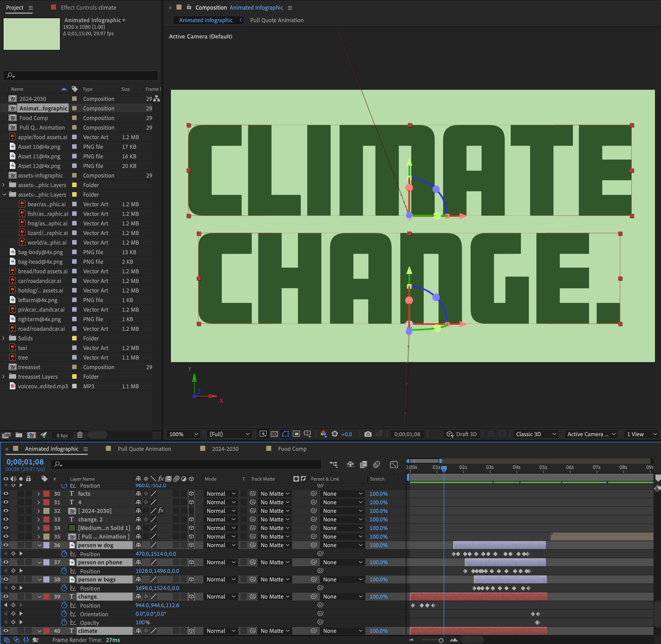This screenshot has width=661, height=644.
Task: Toggle Draft 3D mode
Action: [x=462, y=434]
